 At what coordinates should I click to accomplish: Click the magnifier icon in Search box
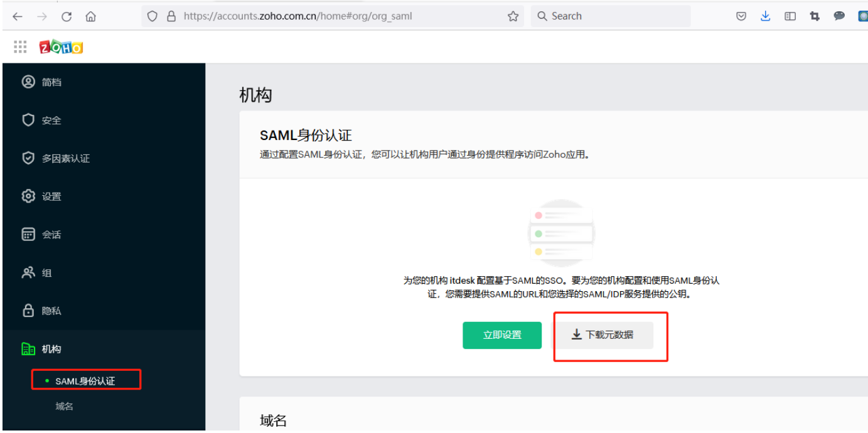pos(542,16)
